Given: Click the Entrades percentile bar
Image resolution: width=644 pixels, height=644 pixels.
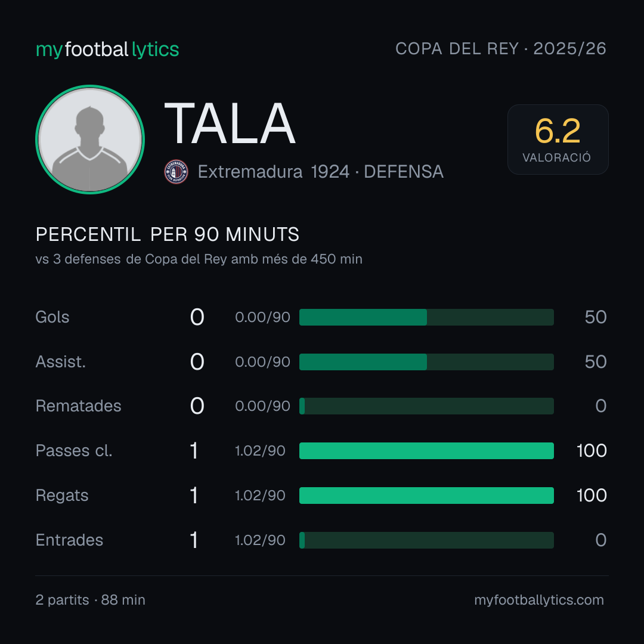Looking at the screenshot, I should click(x=426, y=540).
